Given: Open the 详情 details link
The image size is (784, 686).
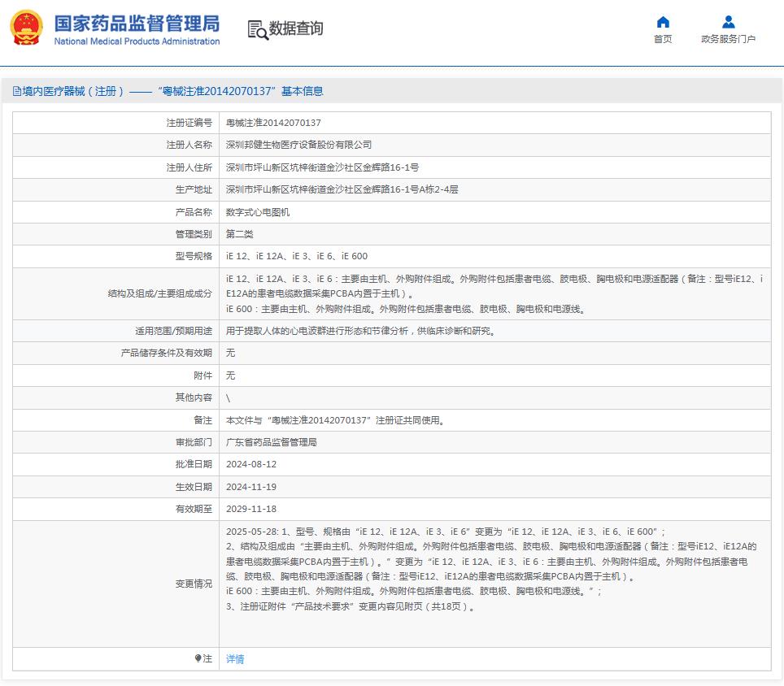Looking at the screenshot, I should (x=234, y=658).
